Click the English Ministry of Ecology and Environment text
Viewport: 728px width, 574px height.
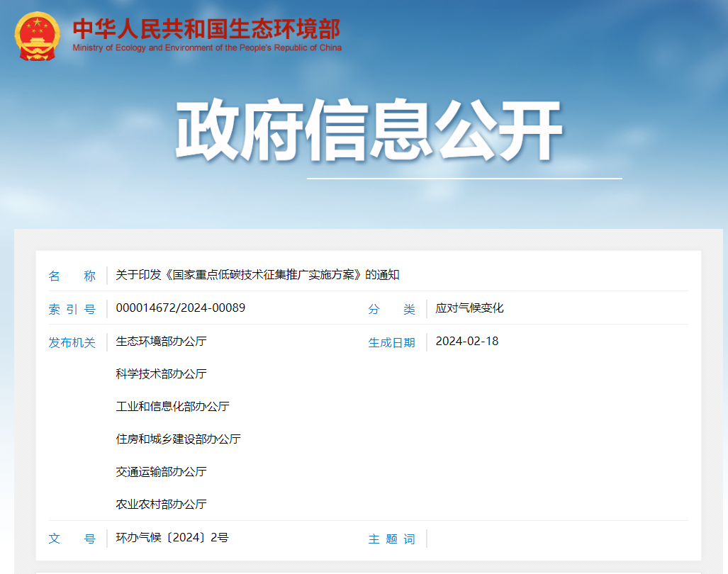(x=206, y=48)
